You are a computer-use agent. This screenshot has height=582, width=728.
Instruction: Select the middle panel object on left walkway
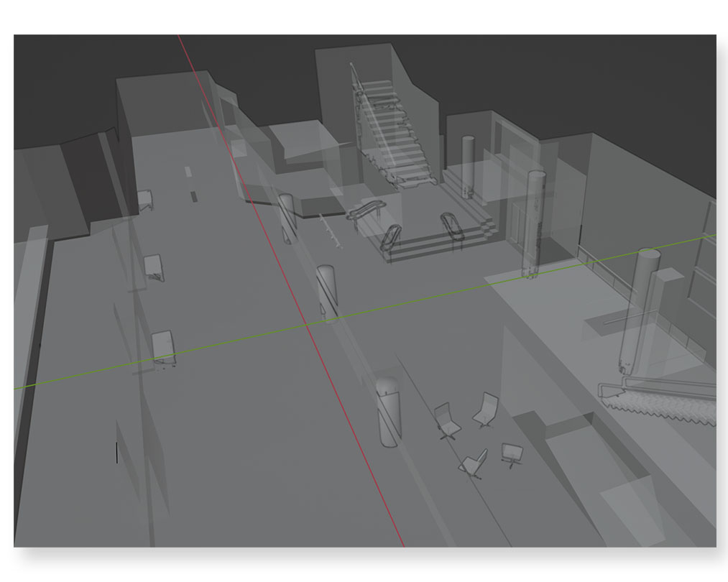tap(154, 267)
